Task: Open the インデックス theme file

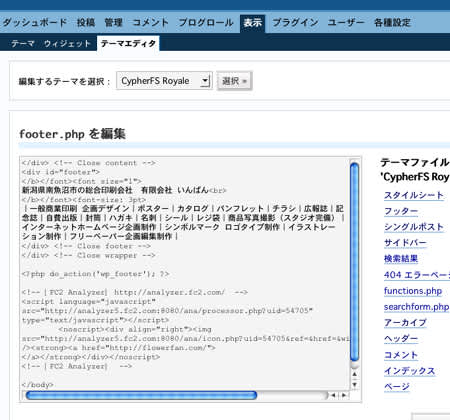Action: [410, 371]
